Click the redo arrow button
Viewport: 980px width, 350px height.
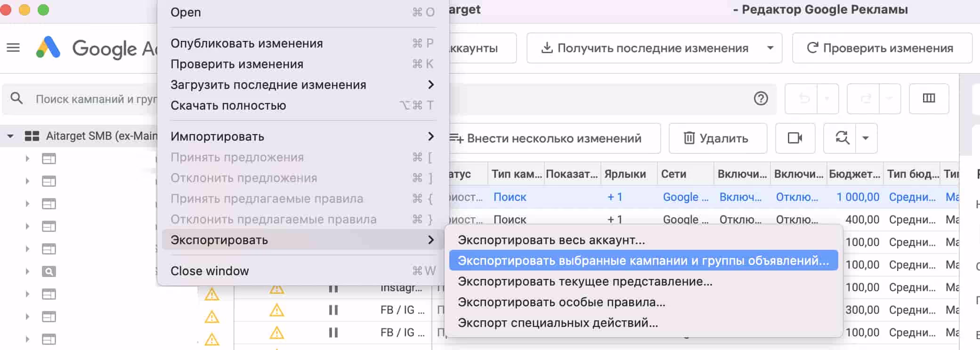coord(866,98)
